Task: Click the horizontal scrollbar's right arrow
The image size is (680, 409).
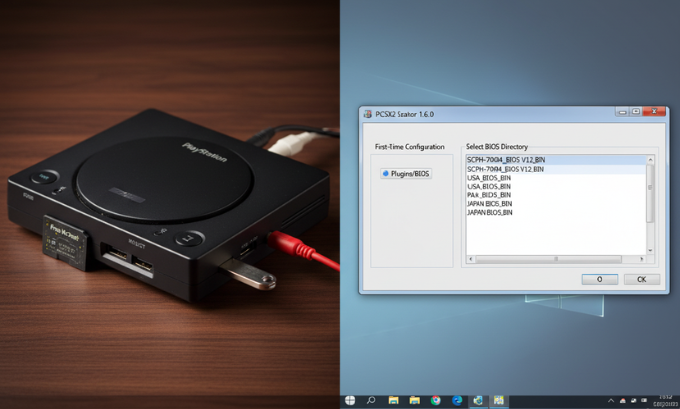Action: (642, 260)
